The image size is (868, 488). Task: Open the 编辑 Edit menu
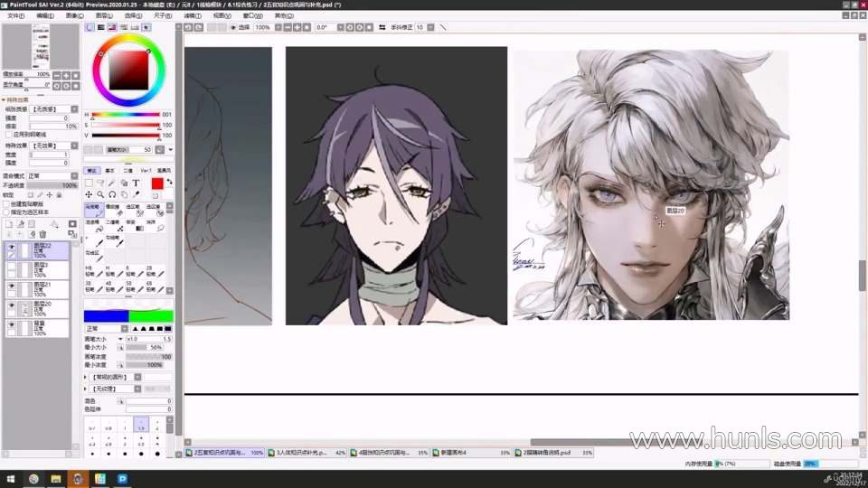(x=45, y=15)
